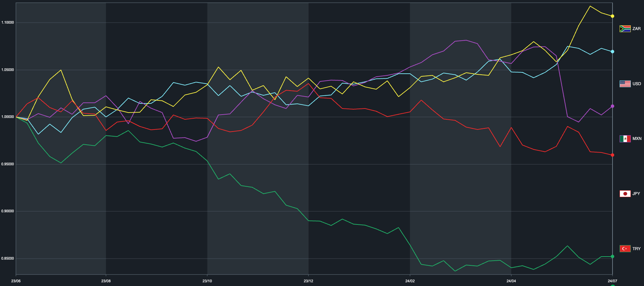The image size is (644, 286).
Task: Click the green end-point dot of the TRY line
Action: [x=613, y=257]
